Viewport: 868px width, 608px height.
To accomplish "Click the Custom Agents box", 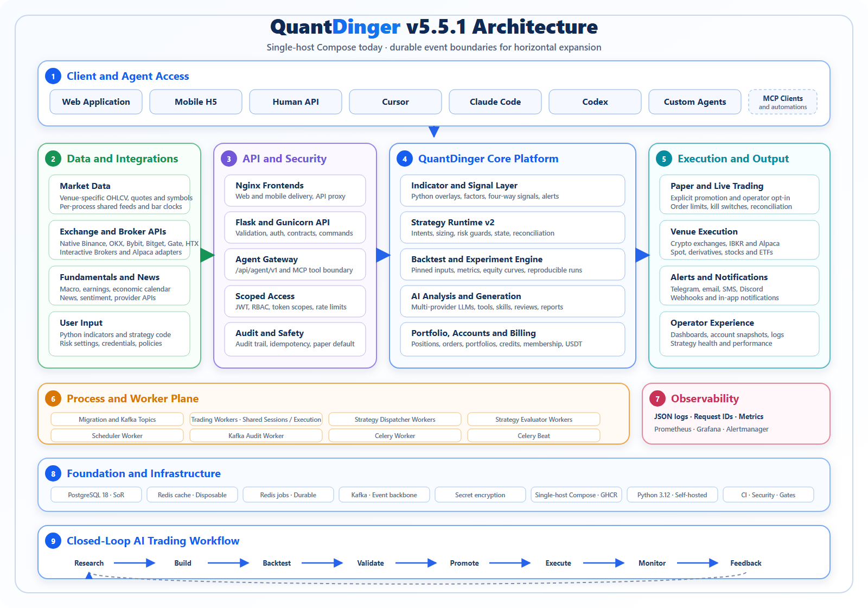I will (695, 102).
